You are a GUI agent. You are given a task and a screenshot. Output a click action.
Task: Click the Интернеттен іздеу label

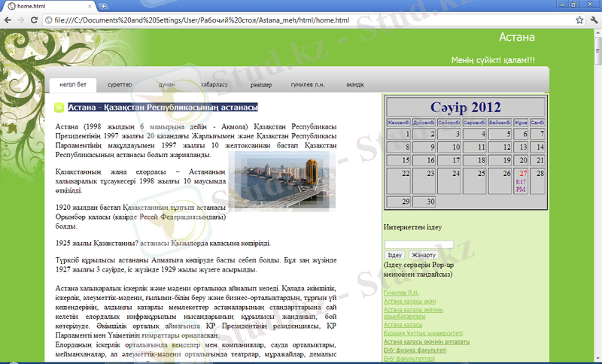point(412,227)
